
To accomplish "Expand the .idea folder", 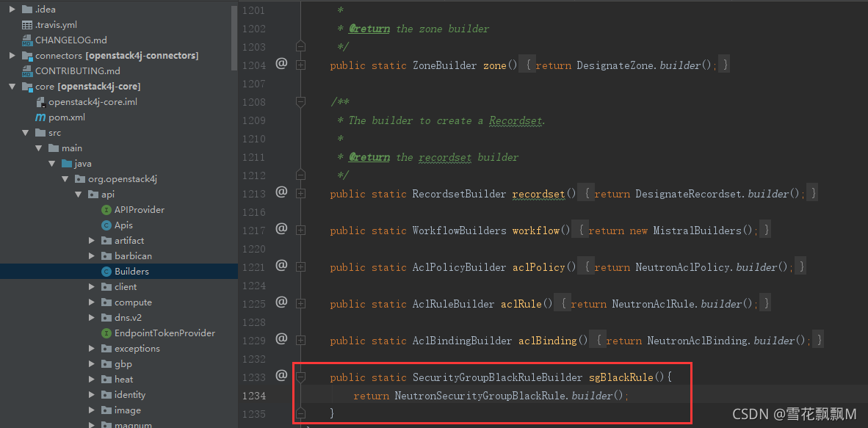I will tap(12, 10).
